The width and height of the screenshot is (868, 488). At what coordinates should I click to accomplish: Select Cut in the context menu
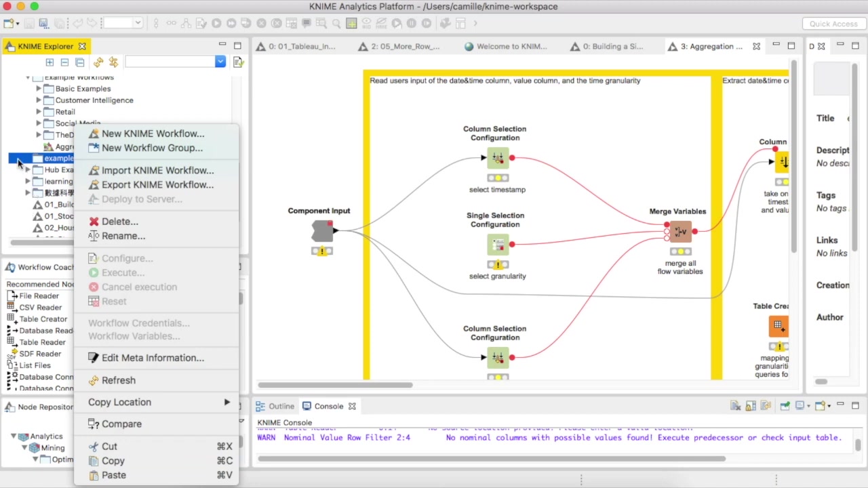point(156,447)
